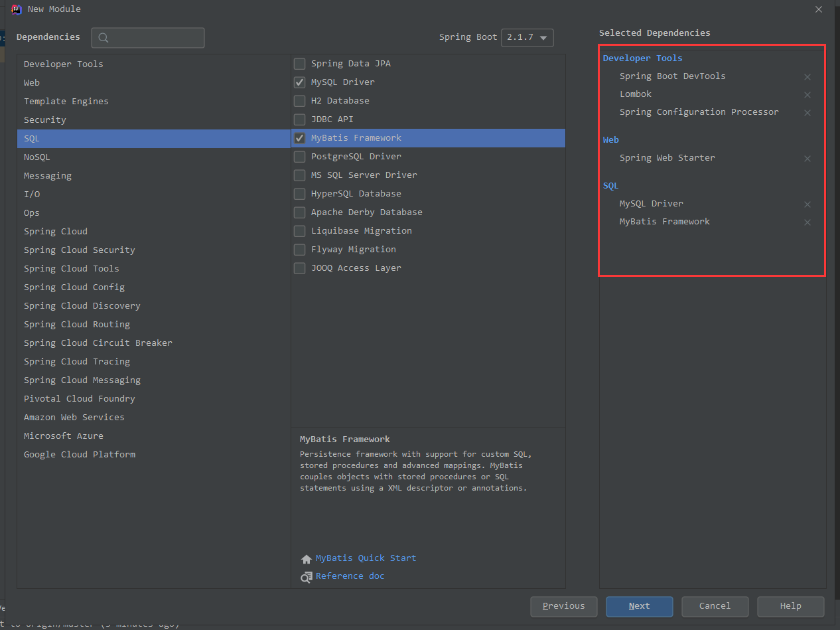
Task: Tick the JDBC API checkbox
Action: pos(300,119)
